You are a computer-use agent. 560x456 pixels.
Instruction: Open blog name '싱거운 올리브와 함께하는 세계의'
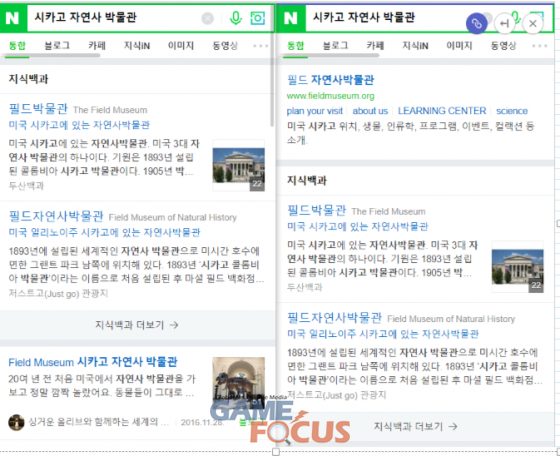pyautogui.click(x=98, y=422)
